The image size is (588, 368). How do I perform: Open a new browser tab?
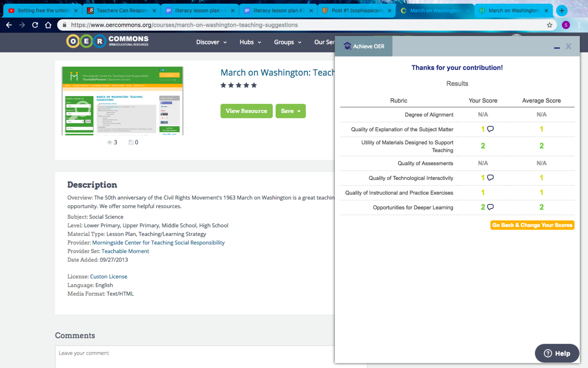[562, 11]
